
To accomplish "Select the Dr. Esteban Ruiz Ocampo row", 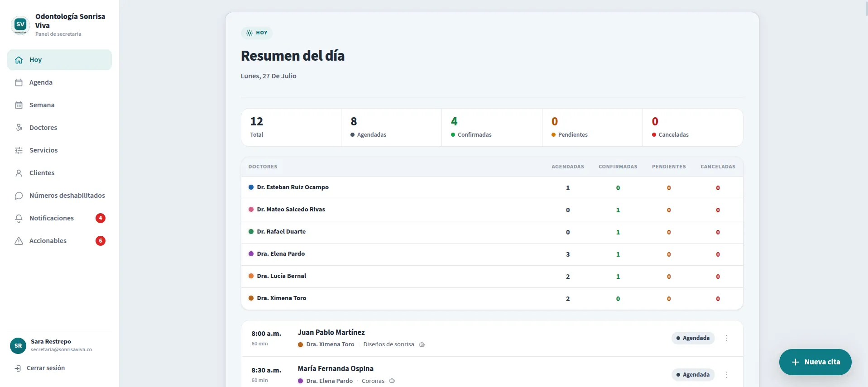I will (492, 188).
